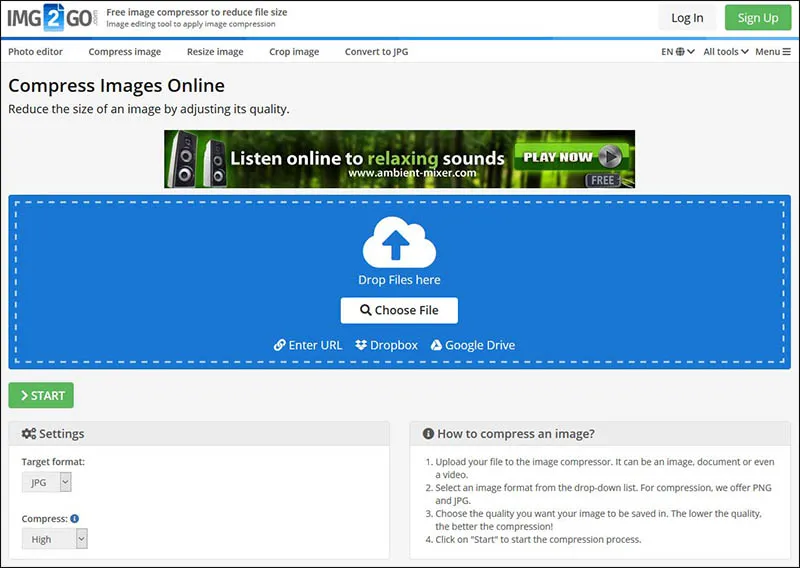Click the play arrow in the ad banner
800x568 pixels.
coord(609,157)
